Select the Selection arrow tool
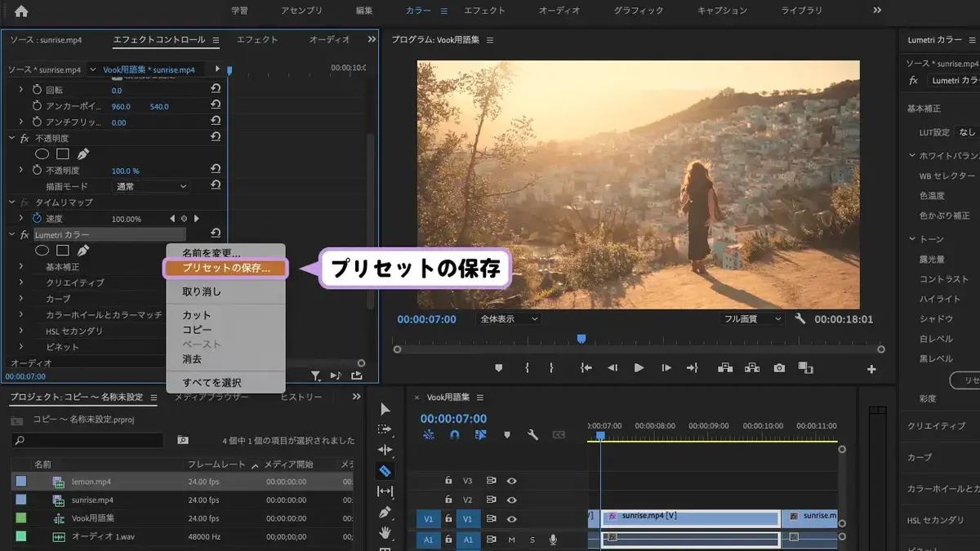This screenshot has height=551, width=980. 385,409
